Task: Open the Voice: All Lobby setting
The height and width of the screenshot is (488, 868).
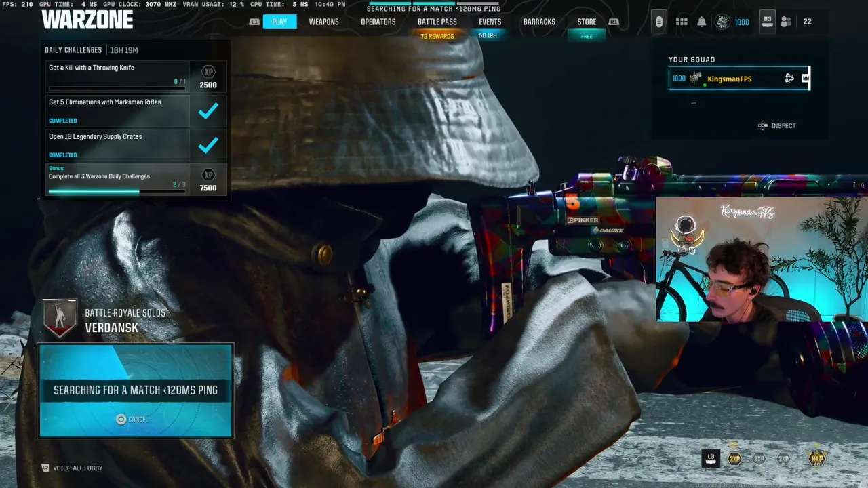Action: tap(72, 468)
